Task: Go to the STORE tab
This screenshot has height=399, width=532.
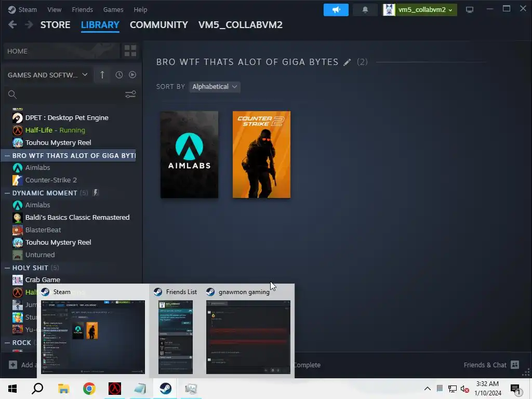Action: point(55,25)
